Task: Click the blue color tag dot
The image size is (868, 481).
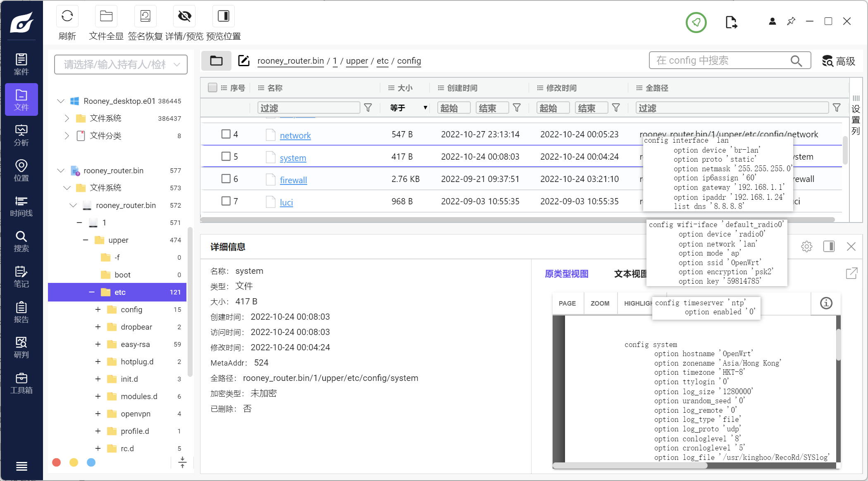Action: [x=91, y=462]
